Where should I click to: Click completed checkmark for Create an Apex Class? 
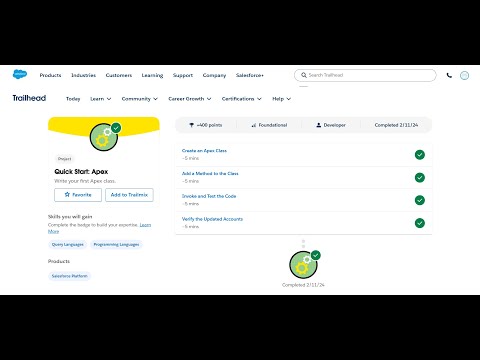[420, 155]
